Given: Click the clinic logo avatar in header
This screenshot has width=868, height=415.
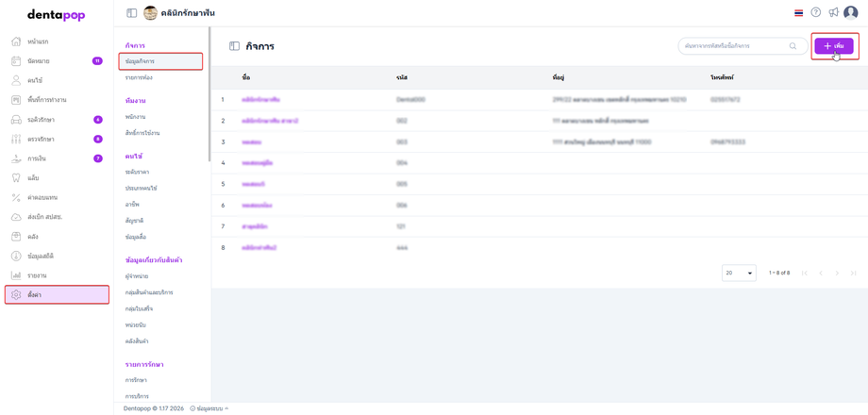Looking at the screenshot, I should click(150, 12).
